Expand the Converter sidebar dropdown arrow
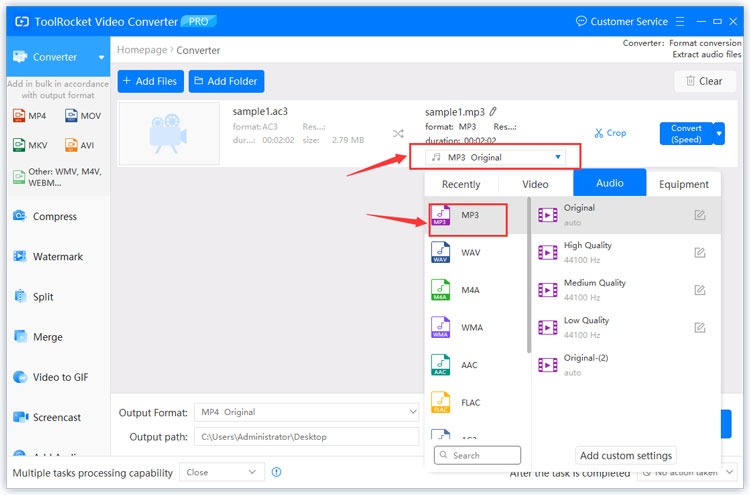This screenshot has height=495, width=750. tap(101, 57)
